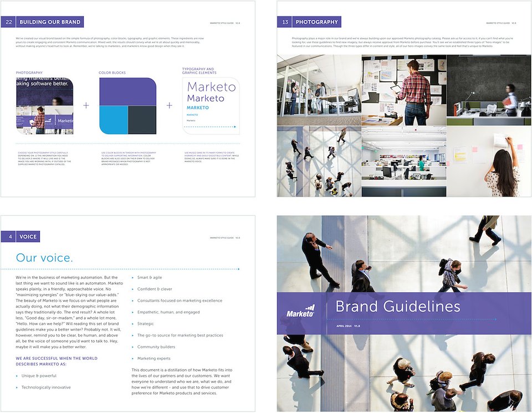The width and height of the screenshot is (532, 413).
Task: Click the "APRIL 2014 V1.0" cover text
Action: tap(348, 326)
